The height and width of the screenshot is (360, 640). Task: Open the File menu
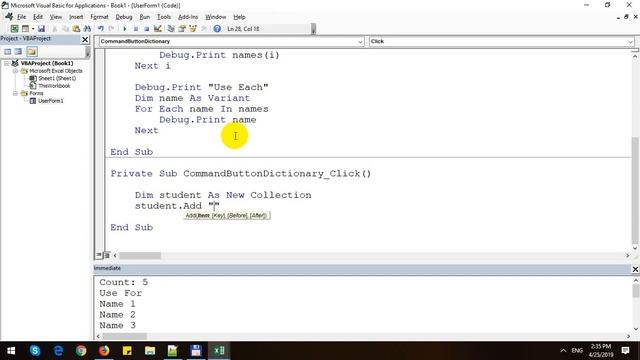pos(21,17)
